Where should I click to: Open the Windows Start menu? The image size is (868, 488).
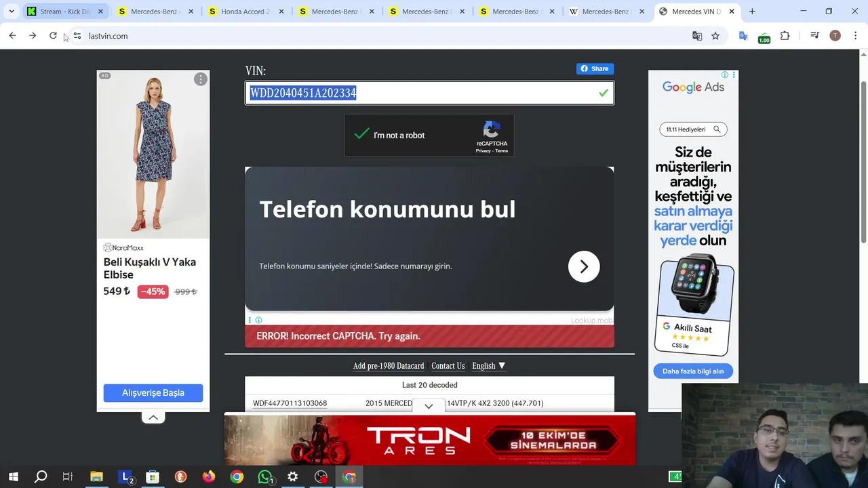coord(13,477)
